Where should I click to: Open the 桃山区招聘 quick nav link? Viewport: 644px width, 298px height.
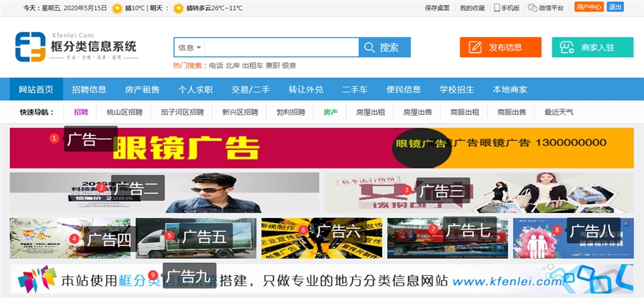125,112
